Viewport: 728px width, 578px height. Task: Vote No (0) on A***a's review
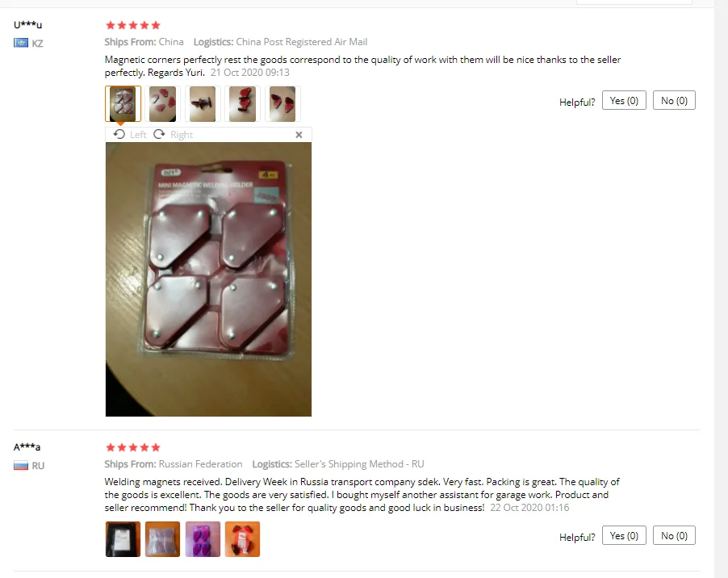tap(674, 535)
